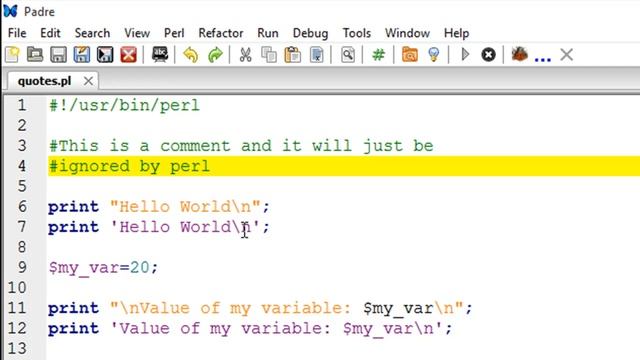
Task: Click the print keyword on line 11
Action: click(x=73, y=308)
